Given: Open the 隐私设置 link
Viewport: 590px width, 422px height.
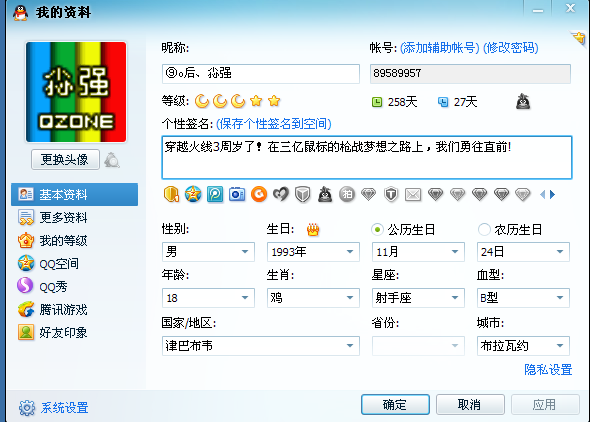Looking at the screenshot, I should (x=548, y=370).
